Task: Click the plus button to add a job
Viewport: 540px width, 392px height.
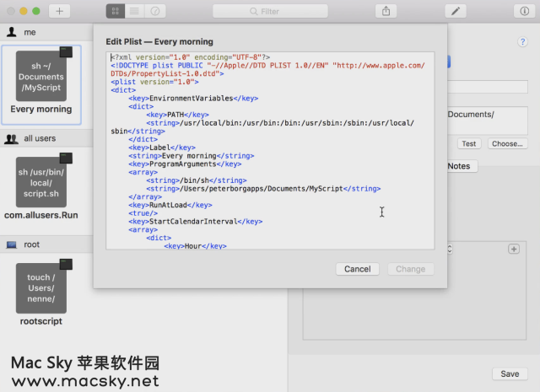Action: pyautogui.click(x=59, y=11)
